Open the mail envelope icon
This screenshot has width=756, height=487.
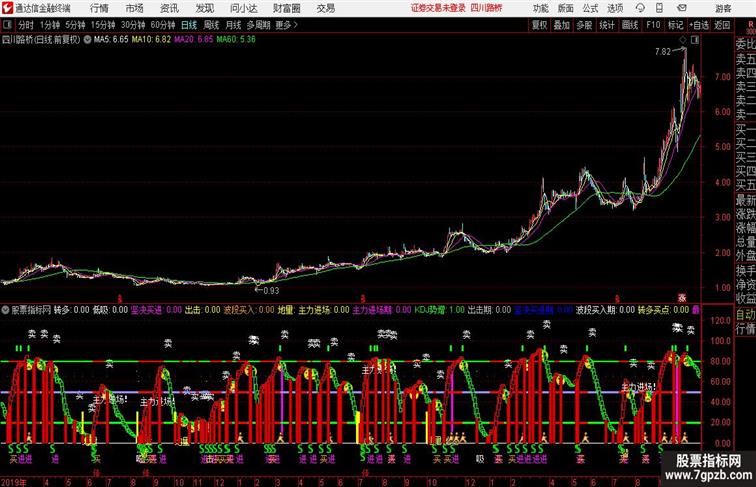[x=681, y=8]
